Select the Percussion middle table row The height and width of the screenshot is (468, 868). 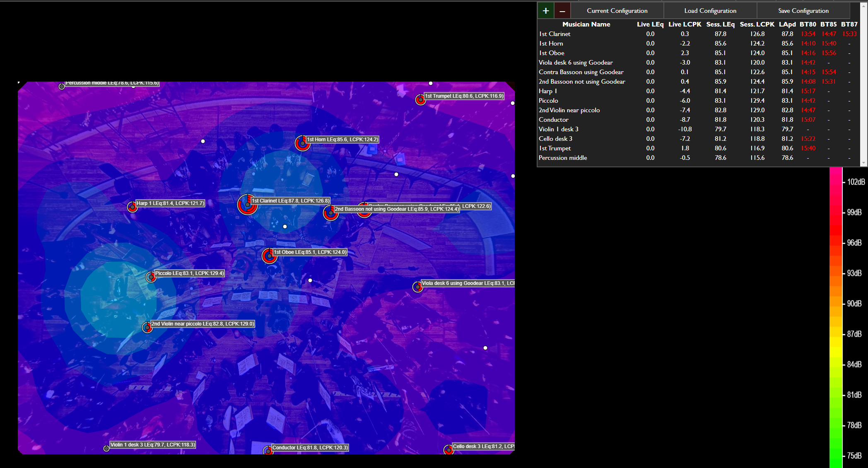tap(698, 158)
